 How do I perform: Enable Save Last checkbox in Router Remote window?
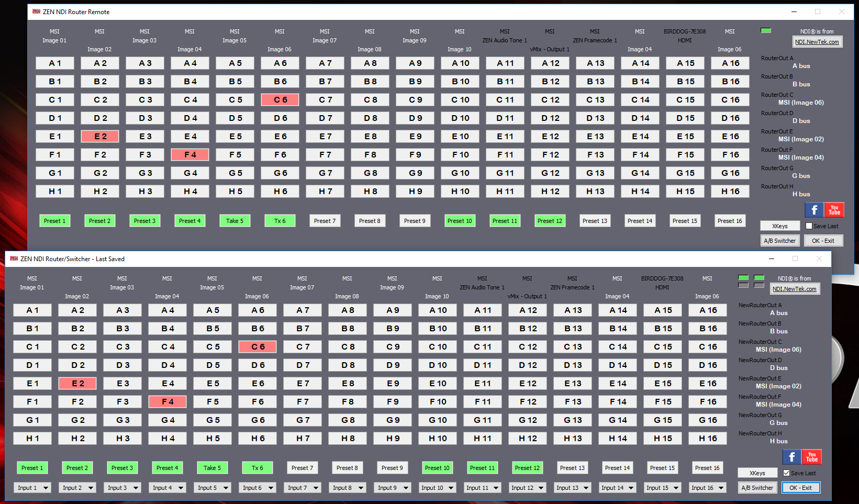[x=809, y=226]
